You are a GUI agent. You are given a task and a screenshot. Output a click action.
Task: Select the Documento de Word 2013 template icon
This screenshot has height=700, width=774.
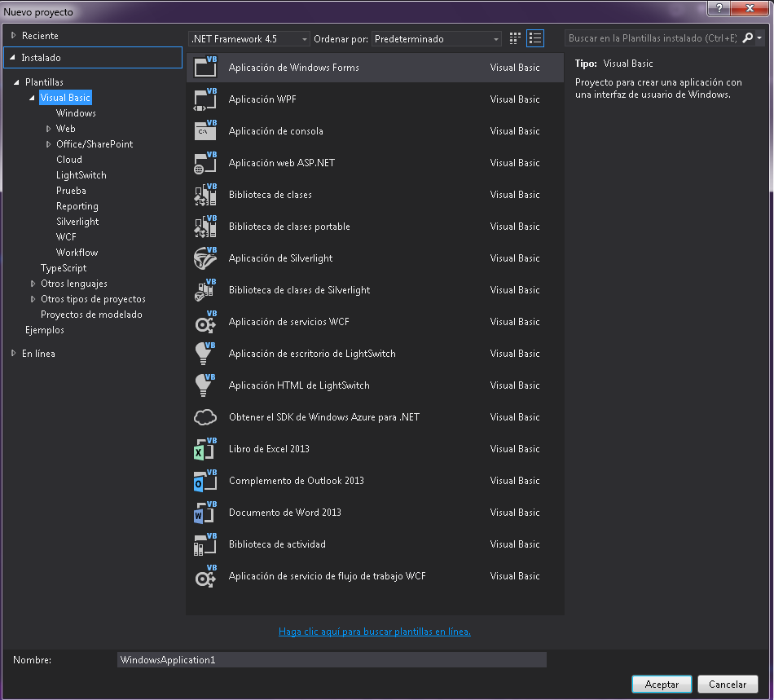click(x=204, y=513)
